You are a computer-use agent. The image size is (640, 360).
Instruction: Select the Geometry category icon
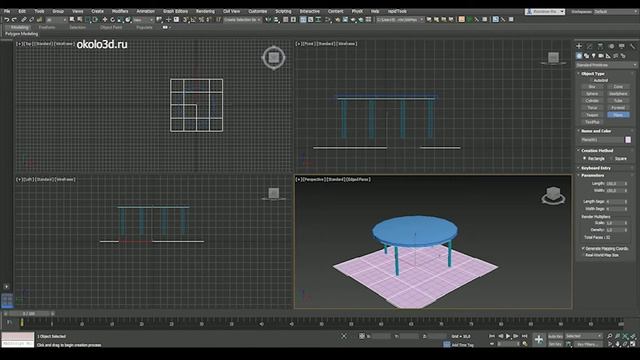coord(579,56)
